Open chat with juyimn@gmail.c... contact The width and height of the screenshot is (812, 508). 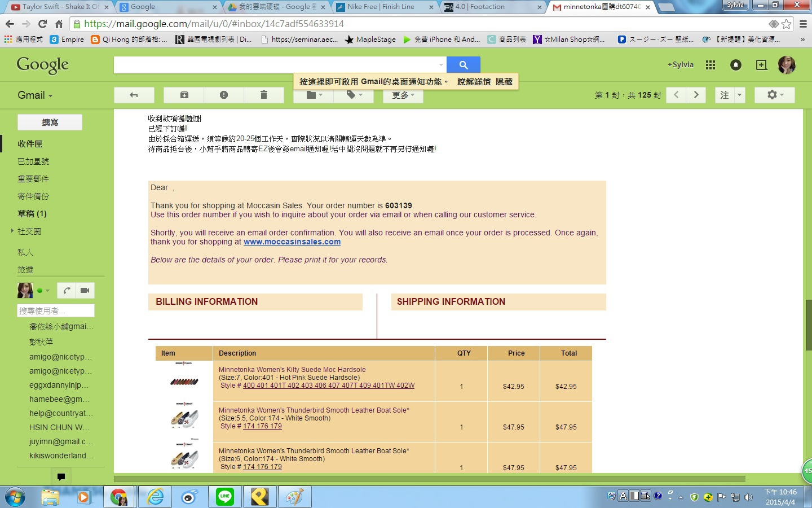click(61, 441)
